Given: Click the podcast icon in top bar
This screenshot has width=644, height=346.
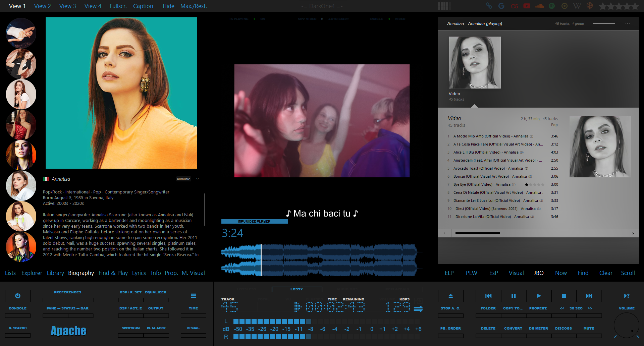Looking at the screenshot, I should (x=590, y=6).
